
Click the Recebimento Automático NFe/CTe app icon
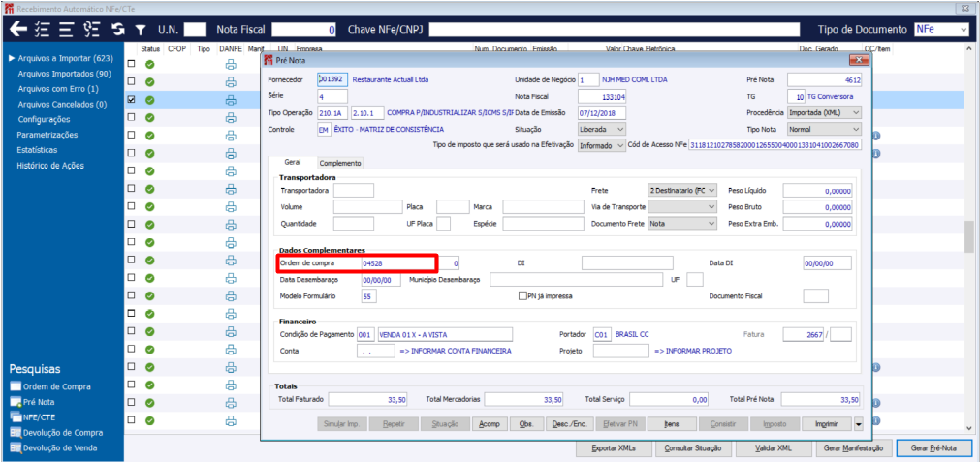(8, 8)
